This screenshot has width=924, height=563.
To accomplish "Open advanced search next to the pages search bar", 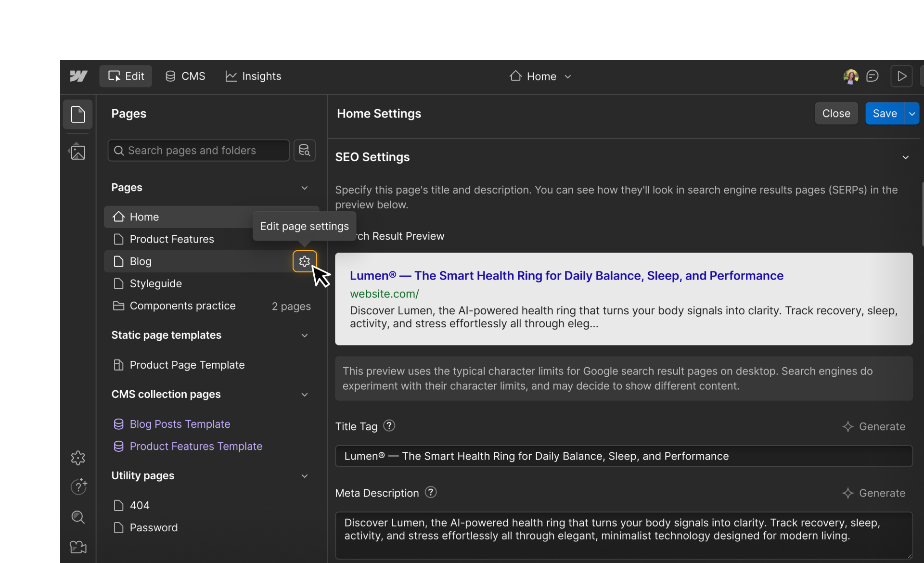I will pos(304,151).
